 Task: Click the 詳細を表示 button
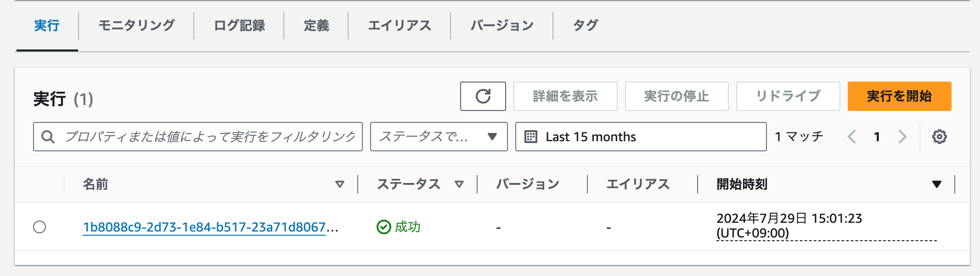click(565, 96)
